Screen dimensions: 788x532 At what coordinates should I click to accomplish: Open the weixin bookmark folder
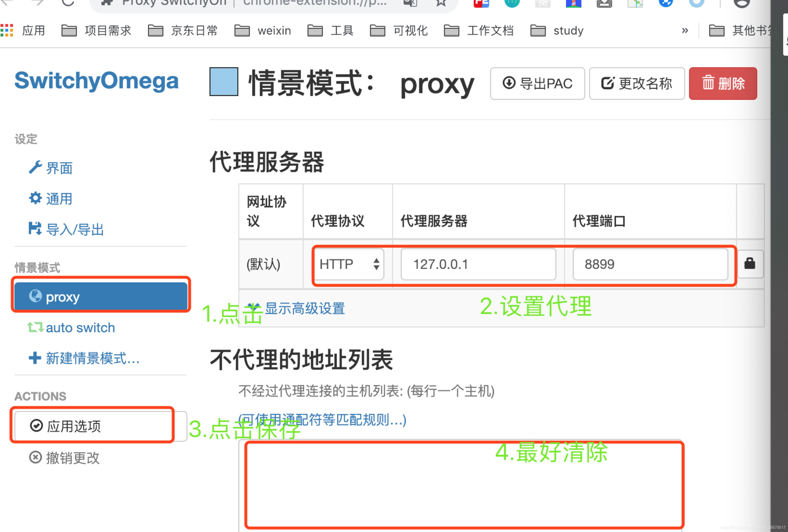point(263,30)
